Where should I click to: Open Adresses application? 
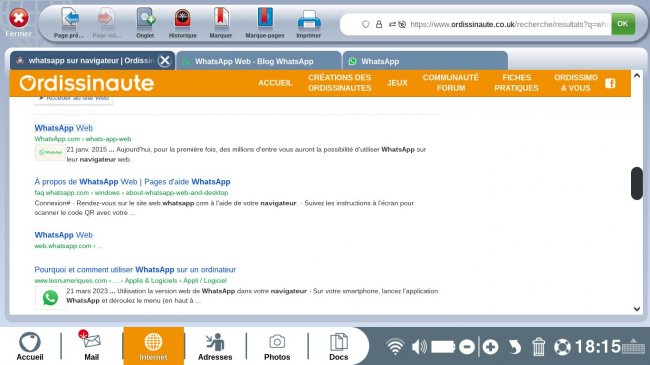pos(215,346)
